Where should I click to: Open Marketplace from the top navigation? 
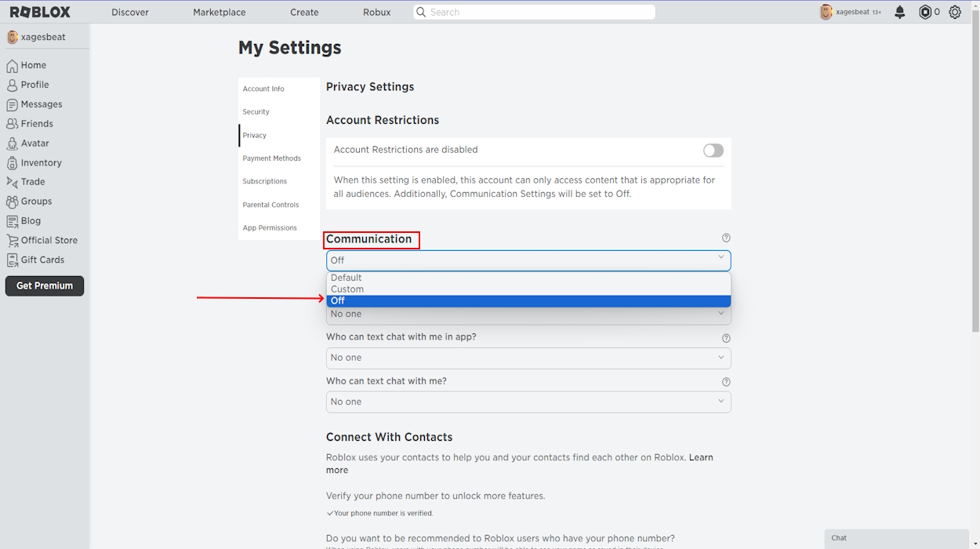click(219, 12)
